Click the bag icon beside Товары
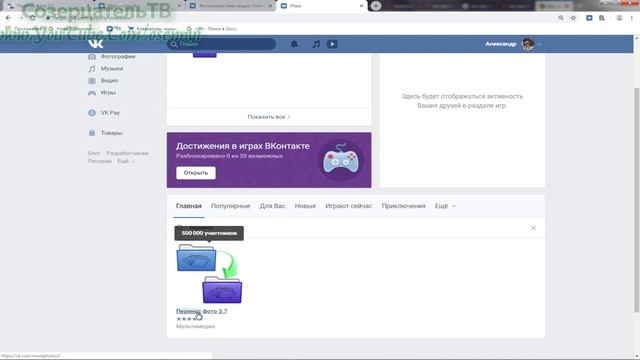 [92, 133]
